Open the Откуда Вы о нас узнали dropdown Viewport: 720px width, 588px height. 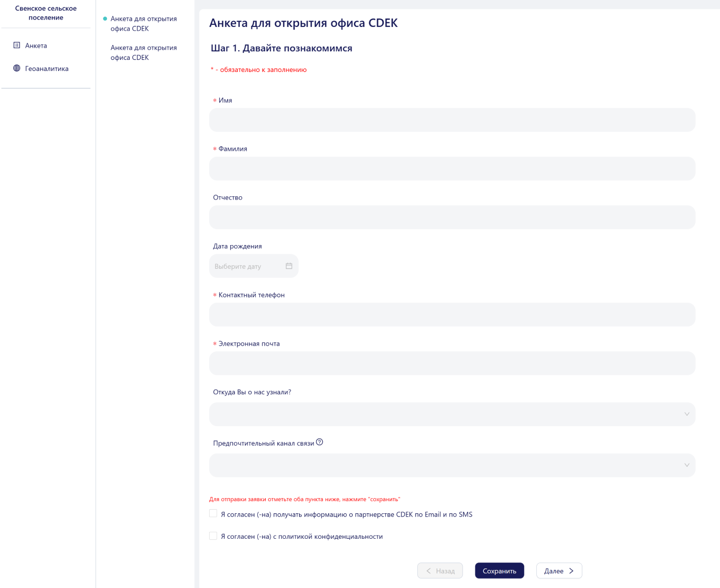[452, 414]
